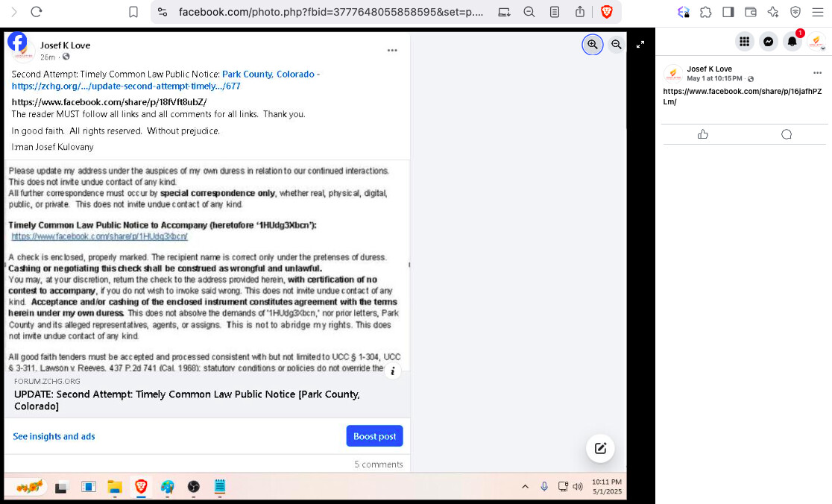Screen dimensions: 832x504
Task: Zoom out of the photo
Action: pyautogui.click(x=616, y=45)
